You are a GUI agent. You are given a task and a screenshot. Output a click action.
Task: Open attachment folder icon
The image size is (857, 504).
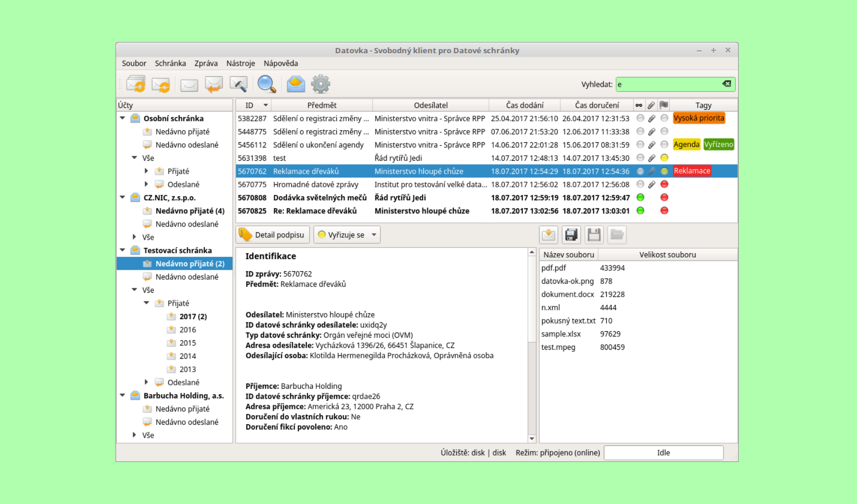(617, 234)
